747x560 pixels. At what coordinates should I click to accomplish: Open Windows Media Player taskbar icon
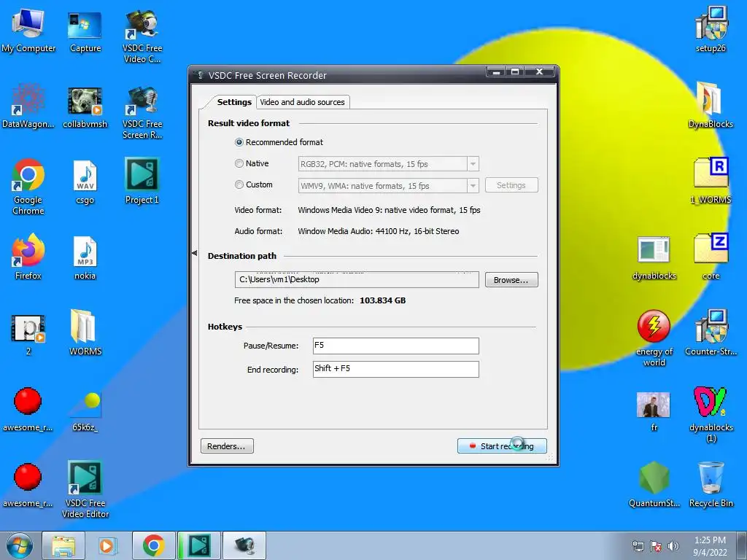[x=107, y=545]
